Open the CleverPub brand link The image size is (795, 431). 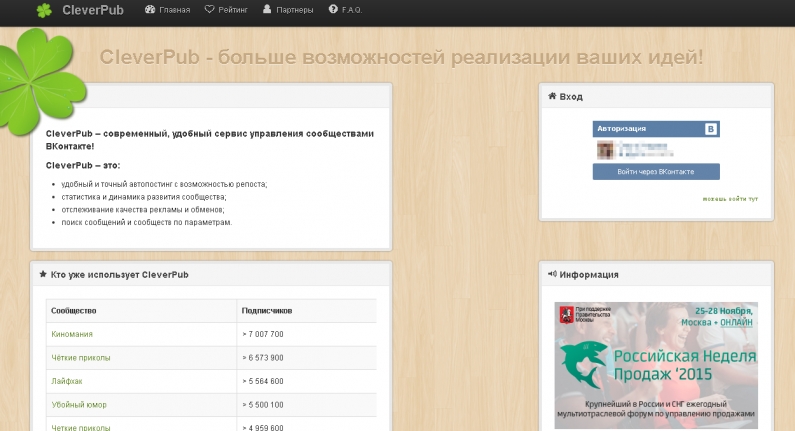pos(93,10)
